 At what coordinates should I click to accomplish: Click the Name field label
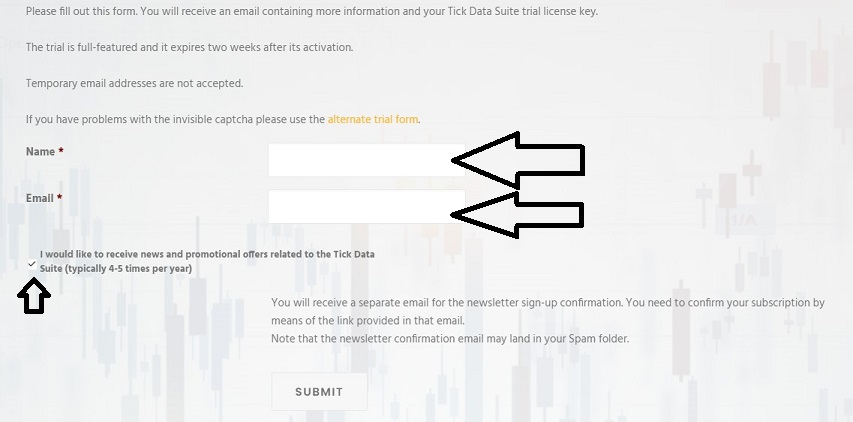pyautogui.click(x=40, y=152)
